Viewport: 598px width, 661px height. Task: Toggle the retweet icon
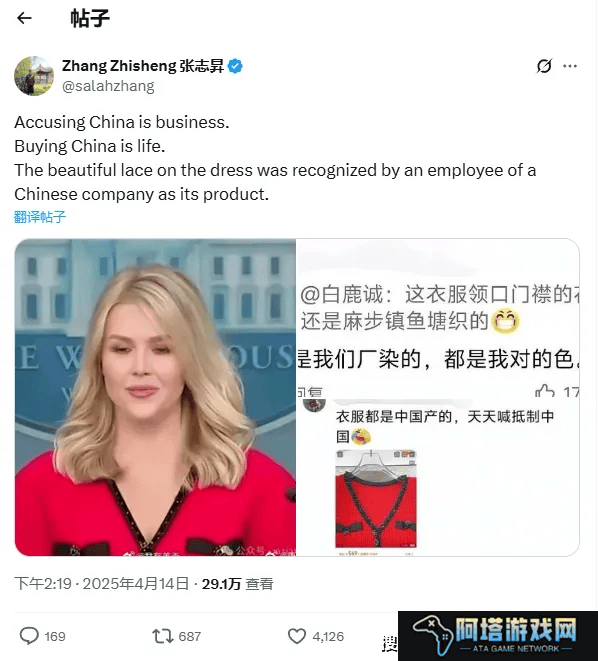coord(163,636)
